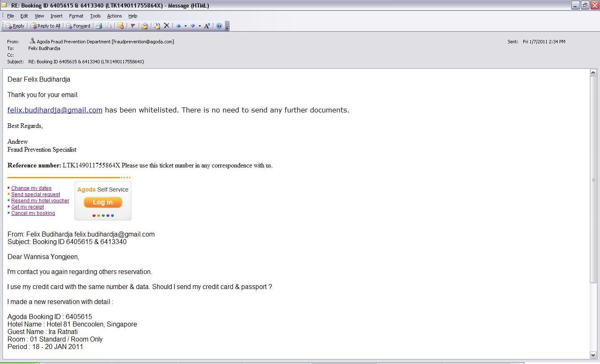The height and width of the screenshot is (364, 600).
Task: Restore down the message window
Action: pos(585,5)
